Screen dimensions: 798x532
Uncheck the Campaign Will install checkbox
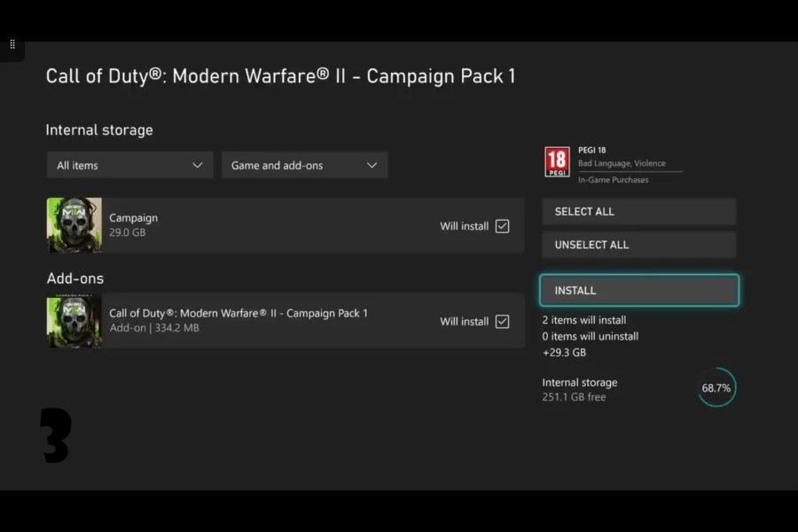click(x=503, y=226)
